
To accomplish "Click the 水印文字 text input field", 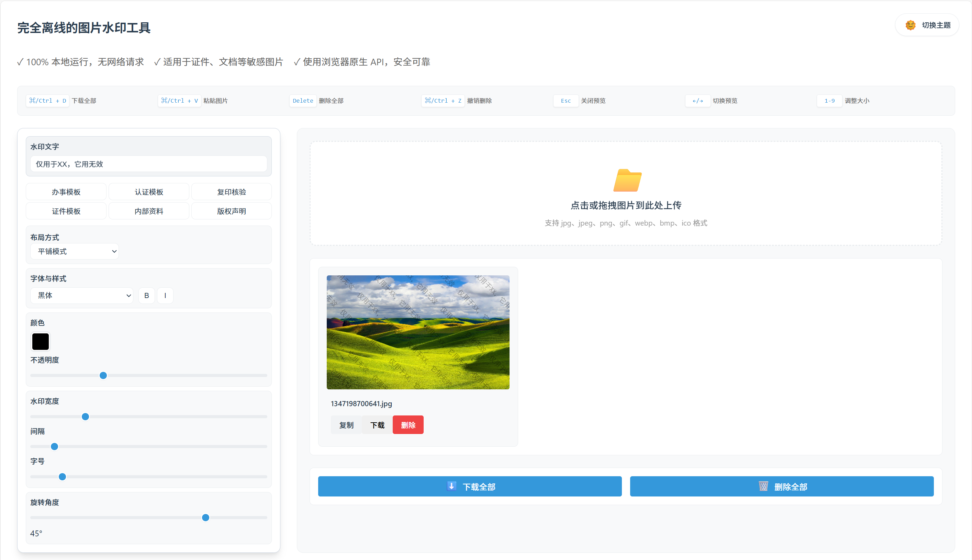I will (x=148, y=164).
